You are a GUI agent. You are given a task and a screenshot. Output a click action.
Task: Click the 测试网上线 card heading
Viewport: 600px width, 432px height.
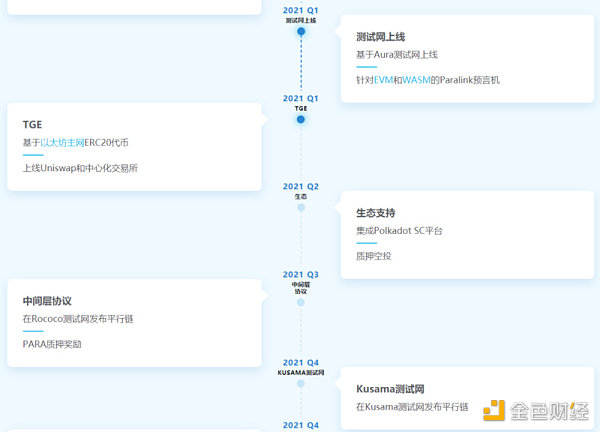click(380, 37)
